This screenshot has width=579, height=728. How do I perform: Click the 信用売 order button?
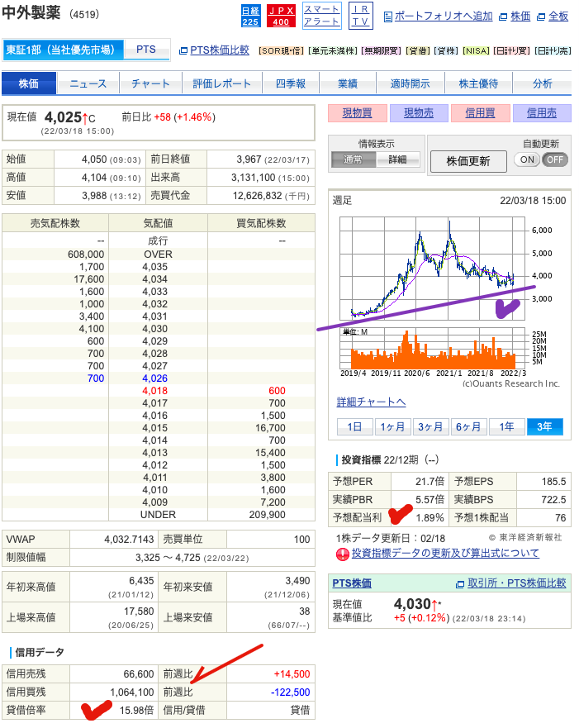point(542,113)
